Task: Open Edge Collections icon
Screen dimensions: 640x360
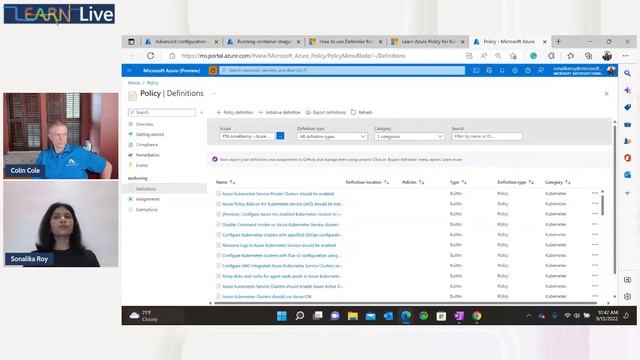Action: [x=588, y=56]
